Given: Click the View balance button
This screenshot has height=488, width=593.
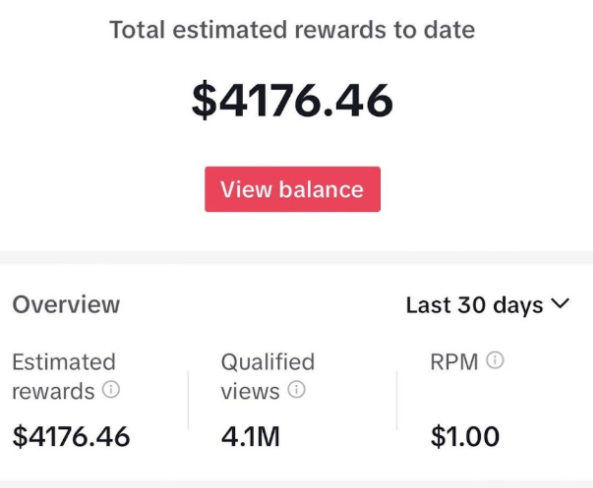Looking at the screenshot, I should (x=293, y=189).
